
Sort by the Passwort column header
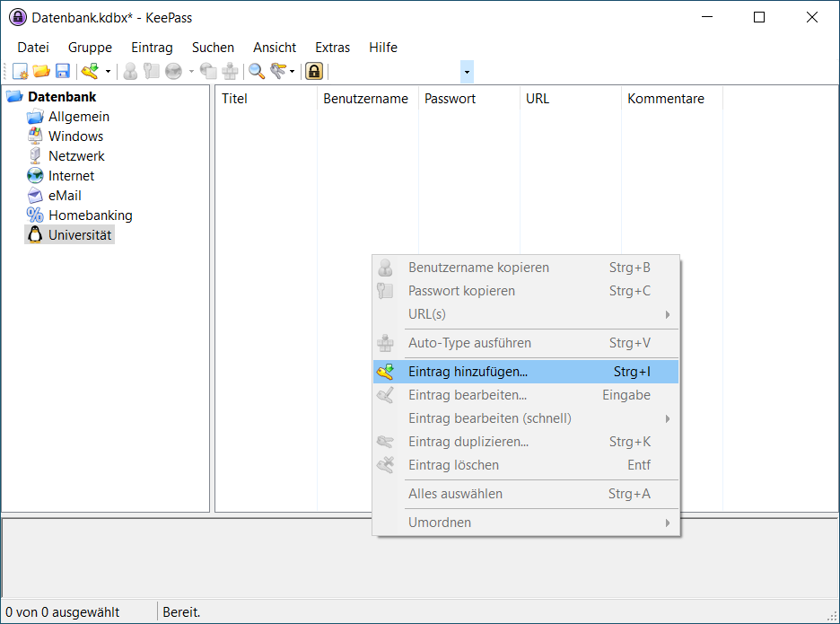point(468,99)
